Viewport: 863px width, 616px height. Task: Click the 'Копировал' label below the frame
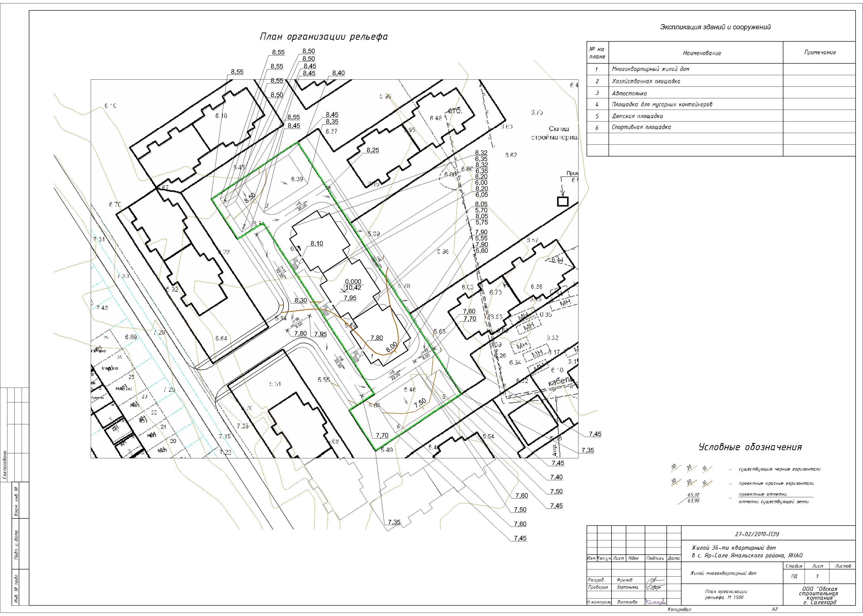(679, 610)
